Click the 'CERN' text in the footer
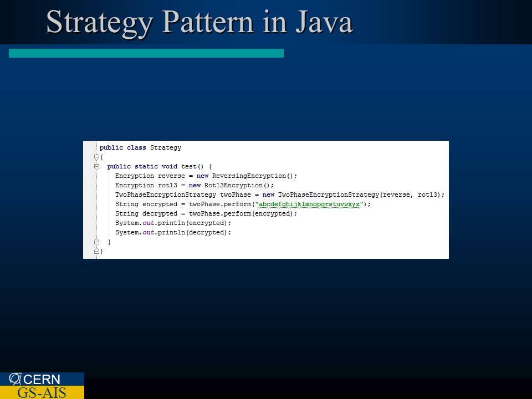 coord(42,379)
